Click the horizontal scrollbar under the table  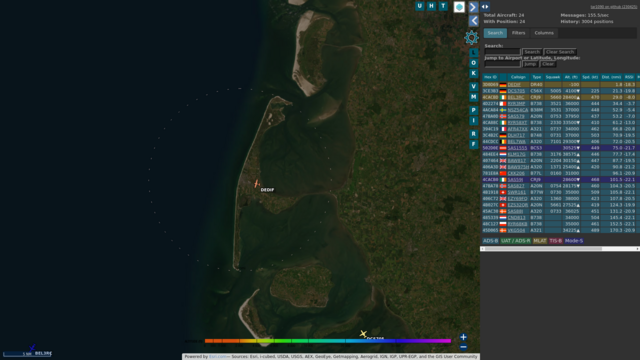coord(560,249)
